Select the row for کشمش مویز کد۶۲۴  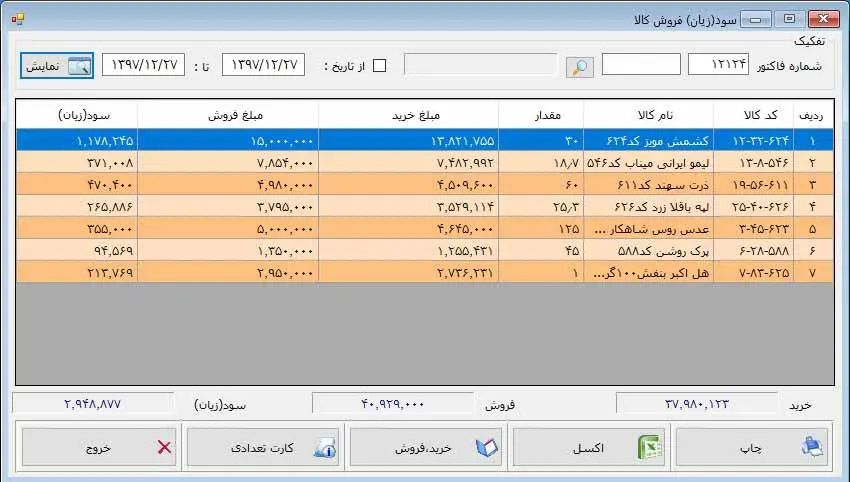point(425,140)
